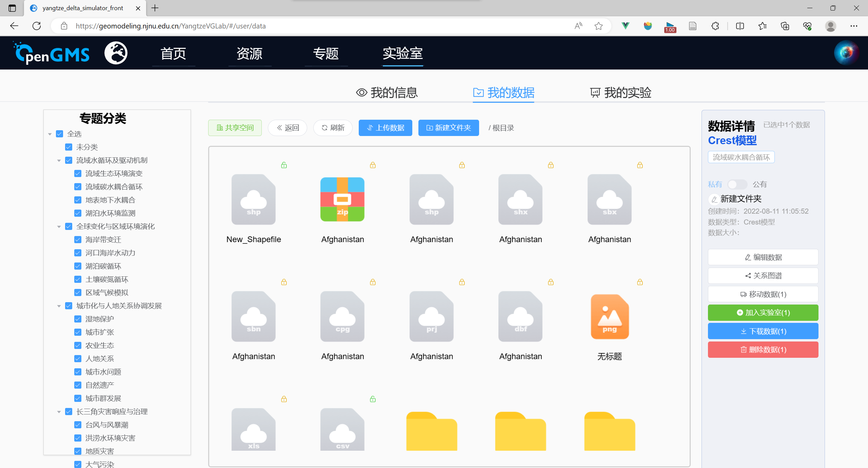Screen dimensions: 868x468
Task: Click the browser favorites star icon
Action: (x=598, y=26)
